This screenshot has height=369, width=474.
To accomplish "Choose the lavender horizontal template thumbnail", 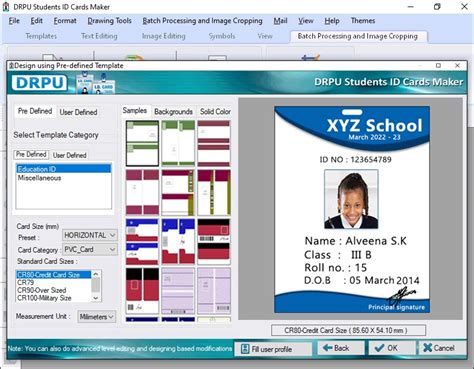I will [x=178, y=291].
